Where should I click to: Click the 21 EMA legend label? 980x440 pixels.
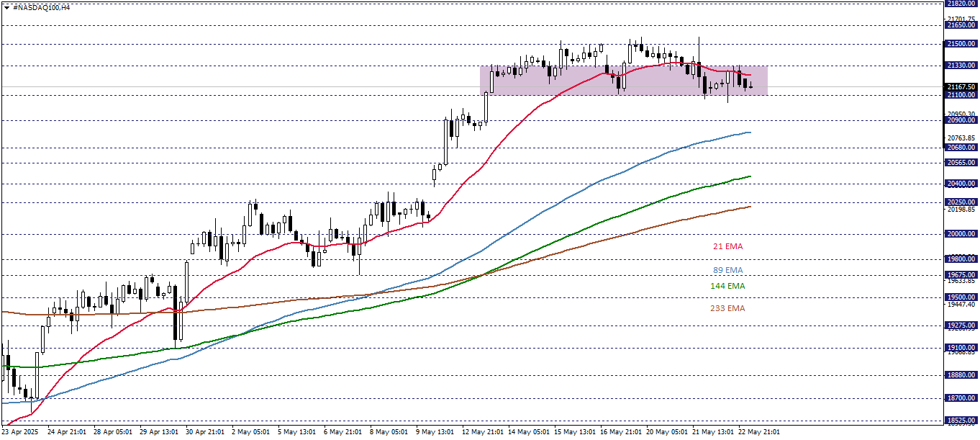pyautogui.click(x=727, y=246)
